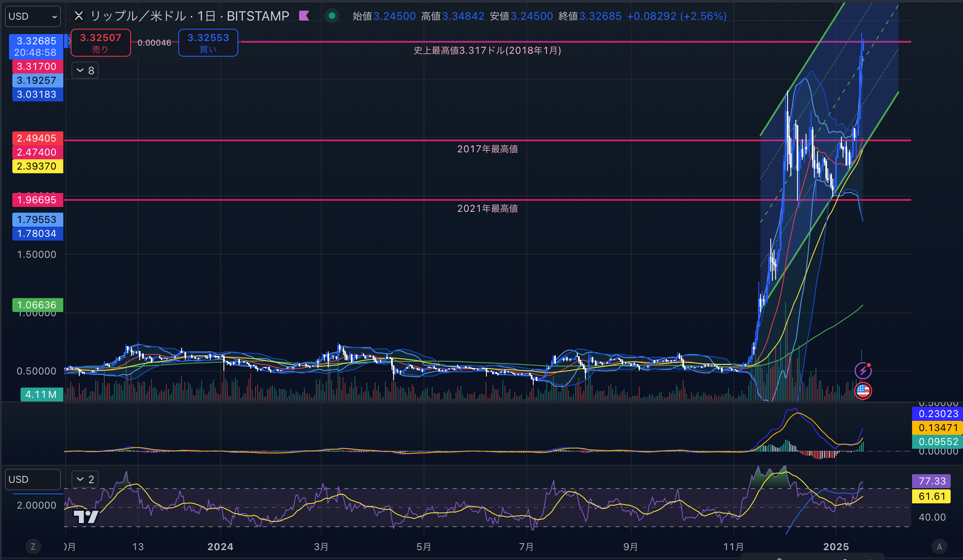Click the symbol title リップル／米ドル

coord(138,16)
